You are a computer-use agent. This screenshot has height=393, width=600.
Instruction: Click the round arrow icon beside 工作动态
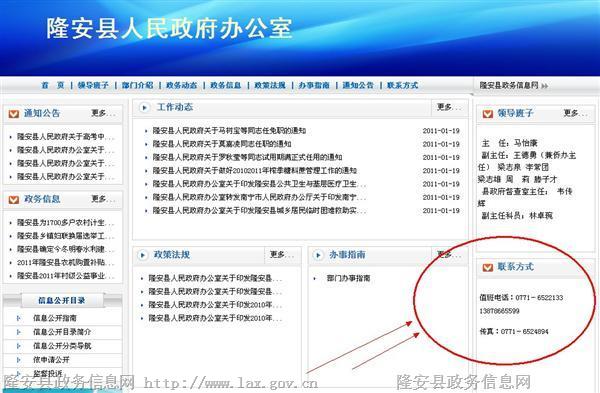pos(144,108)
